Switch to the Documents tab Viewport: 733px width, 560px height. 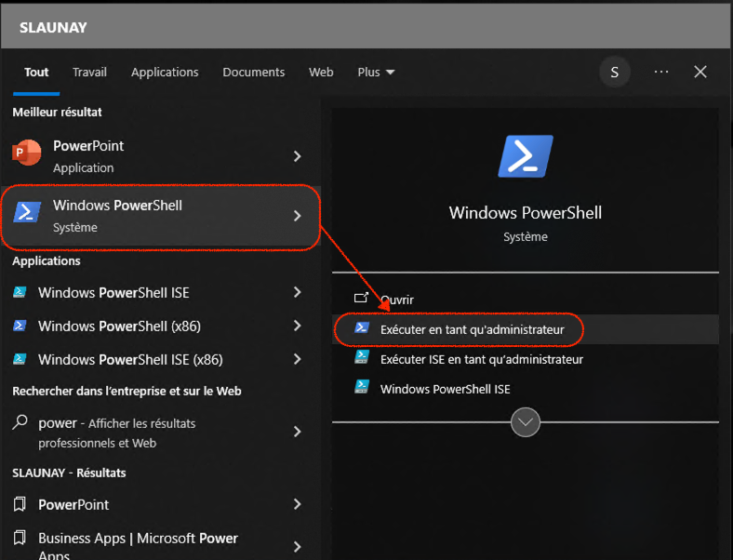[253, 72]
